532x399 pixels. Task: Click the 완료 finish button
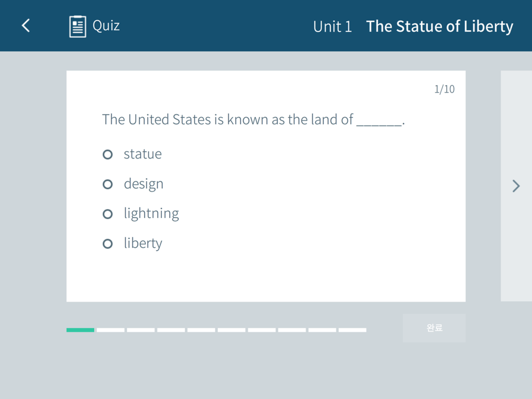coord(434,328)
